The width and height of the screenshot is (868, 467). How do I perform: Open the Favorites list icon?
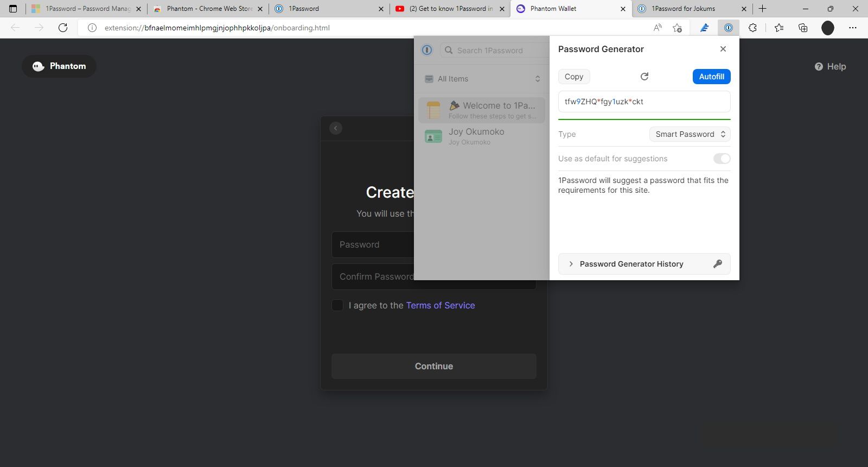(x=779, y=28)
